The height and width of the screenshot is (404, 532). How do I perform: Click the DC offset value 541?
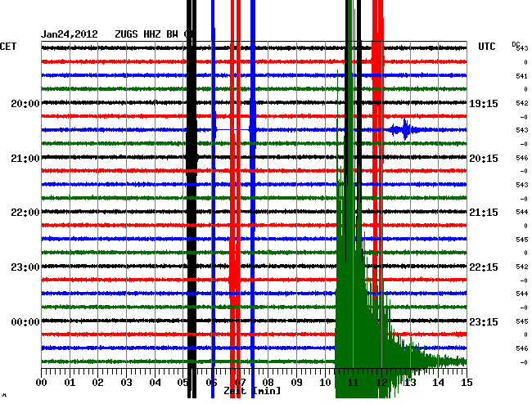pyautogui.click(x=522, y=76)
